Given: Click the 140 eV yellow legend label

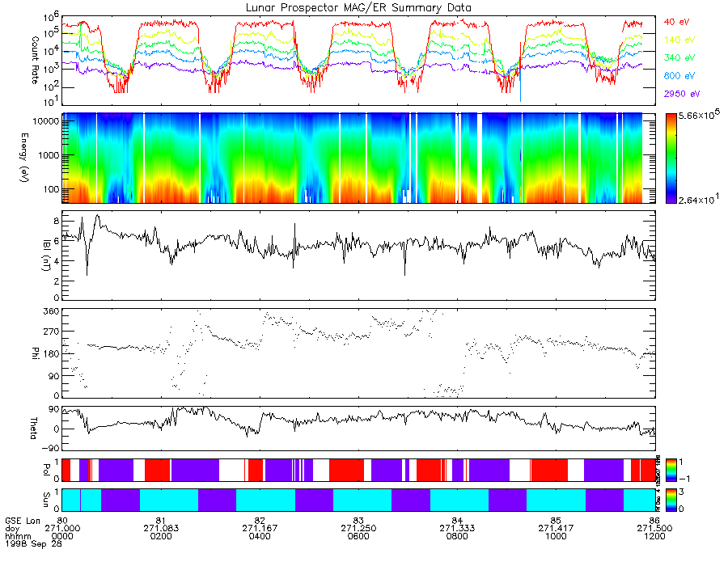Looking at the screenshot, I should coord(679,40).
